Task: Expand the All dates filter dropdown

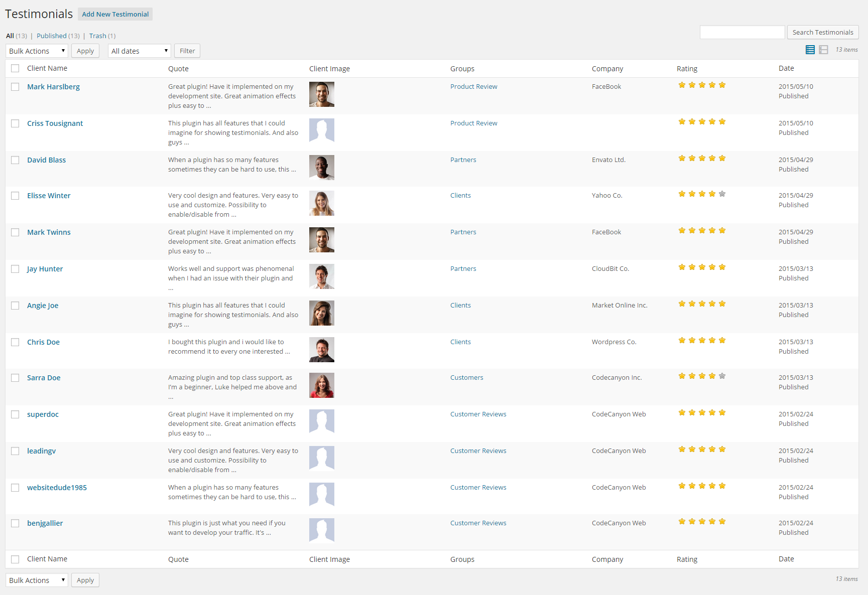Action: pyautogui.click(x=139, y=51)
